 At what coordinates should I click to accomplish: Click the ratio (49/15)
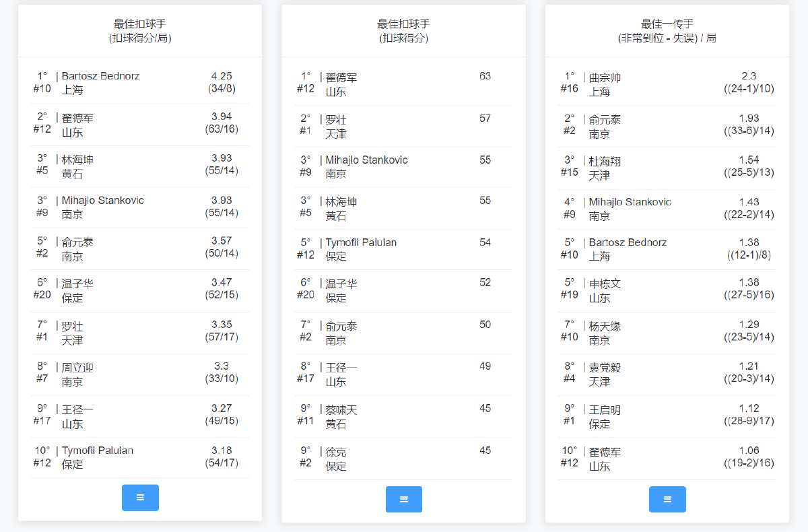point(222,421)
